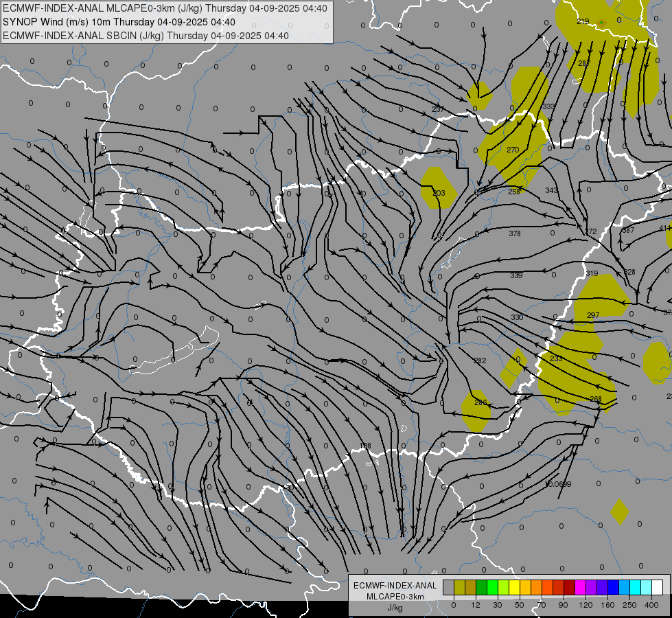Select the purple legend swatch
This screenshot has height=618, width=672.
point(592,587)
